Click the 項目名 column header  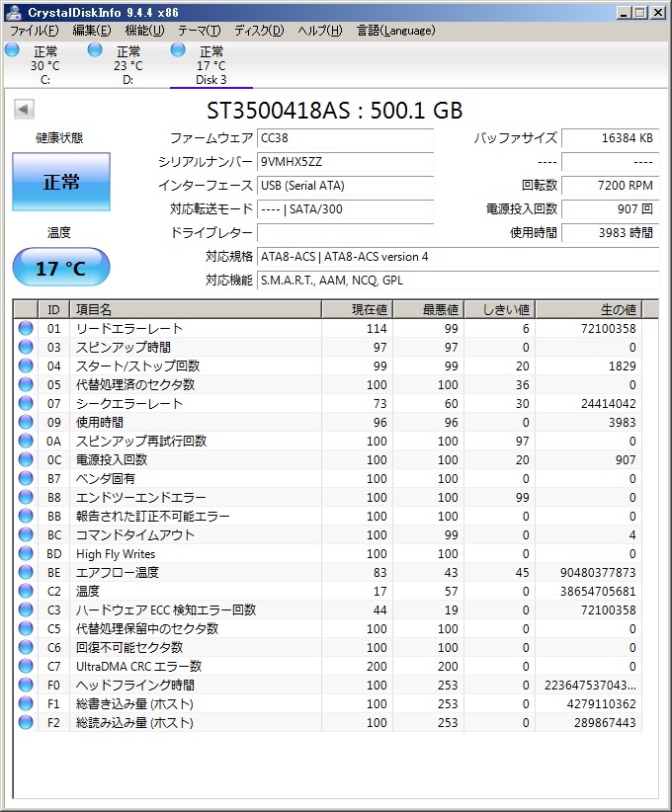(196, 309)
